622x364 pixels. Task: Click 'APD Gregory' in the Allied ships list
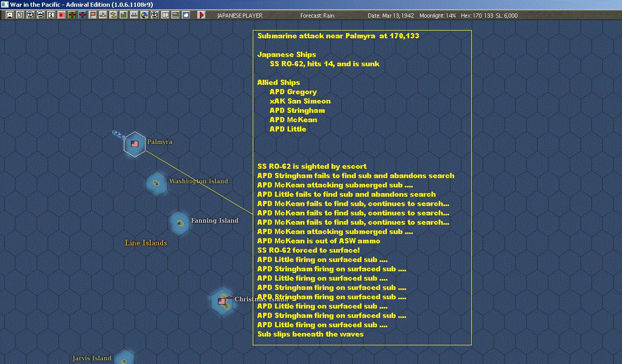[x=293, y=92]
